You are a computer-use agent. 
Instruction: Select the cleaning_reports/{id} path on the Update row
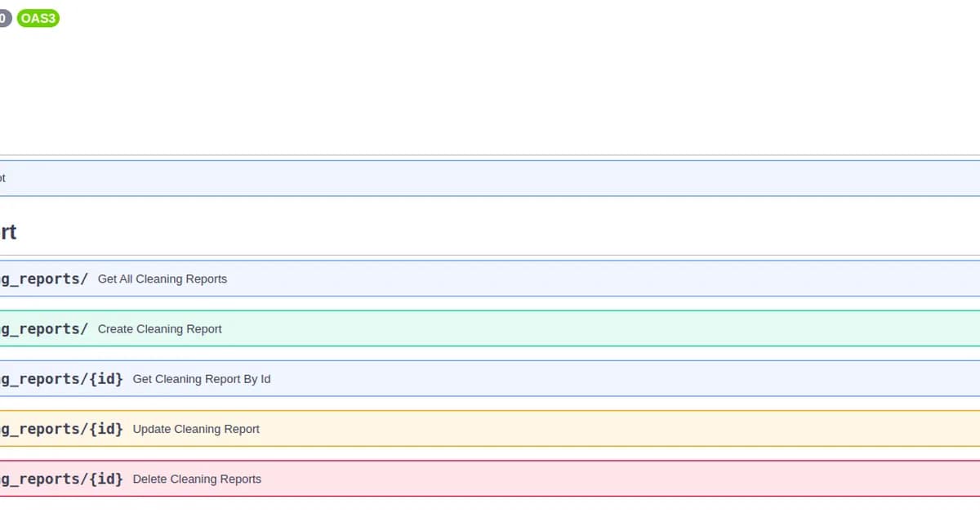[63, 428]
